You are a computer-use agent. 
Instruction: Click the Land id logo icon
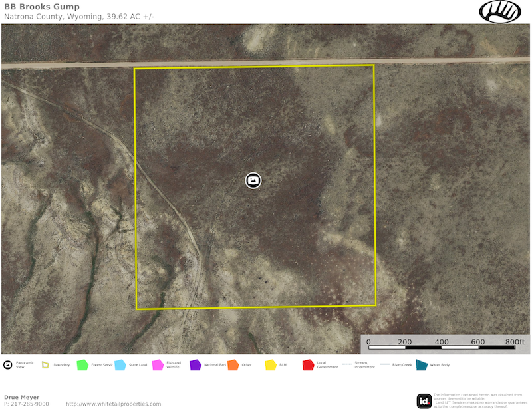[x=424, y=400]
